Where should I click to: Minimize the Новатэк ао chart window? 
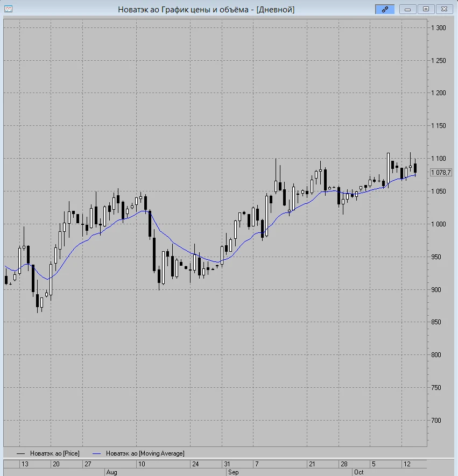407,9
